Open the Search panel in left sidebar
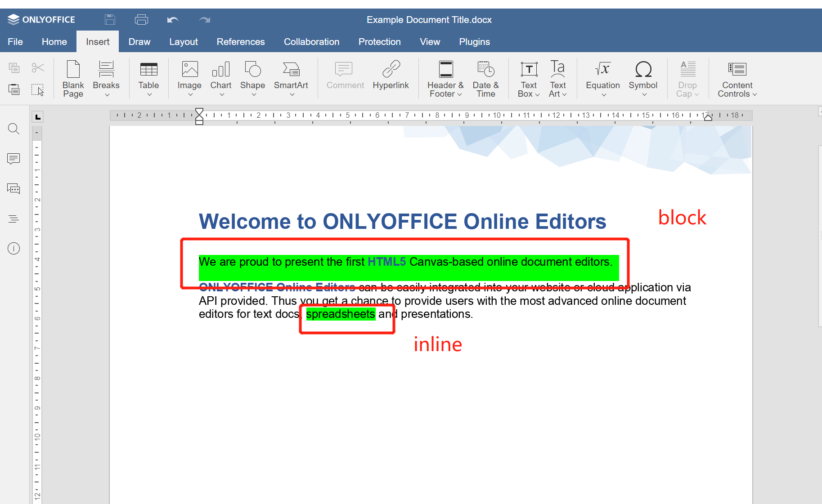822x504 pixels. [x=14, y=129]
